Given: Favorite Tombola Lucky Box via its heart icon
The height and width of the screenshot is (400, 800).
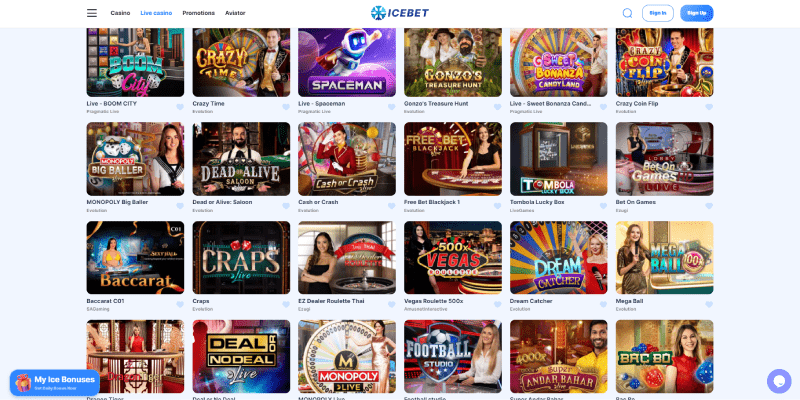Looking at the screenshot, I should coord(603,206).
